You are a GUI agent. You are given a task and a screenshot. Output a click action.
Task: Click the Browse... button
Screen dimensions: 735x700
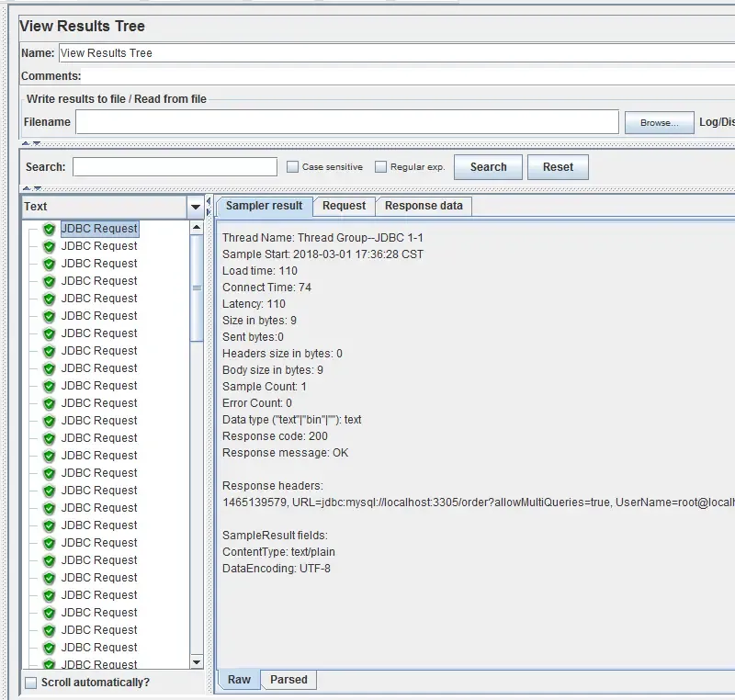click(x=659, y=122)
